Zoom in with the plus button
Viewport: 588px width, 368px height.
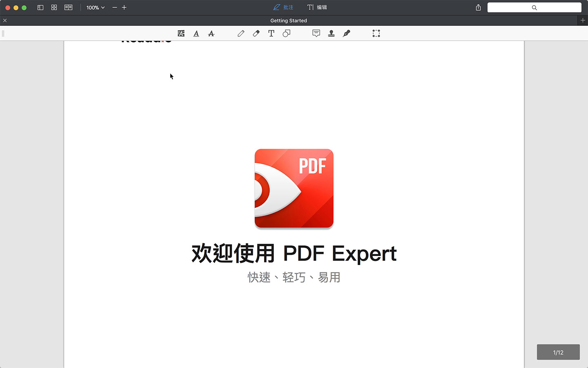[124, 7]
